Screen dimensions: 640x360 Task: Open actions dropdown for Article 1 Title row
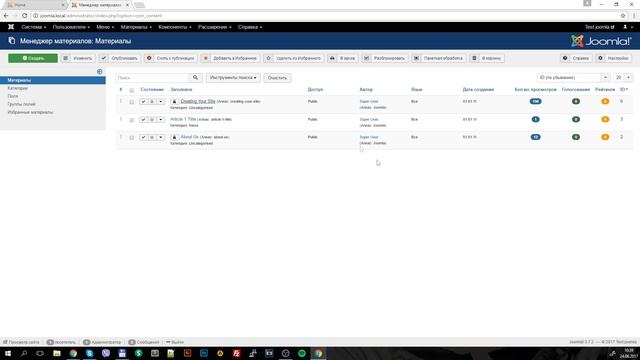pyautogui.click(x=161, y=119)
